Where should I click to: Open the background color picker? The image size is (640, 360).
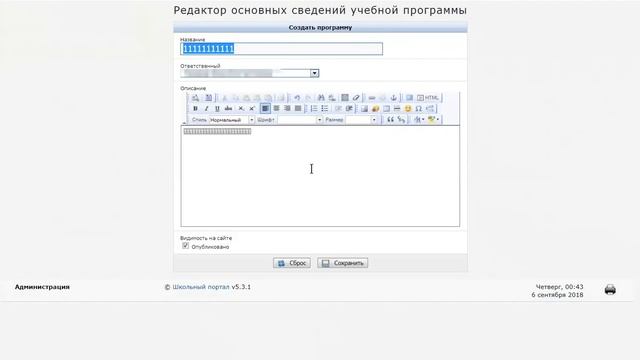click(433, 120)
